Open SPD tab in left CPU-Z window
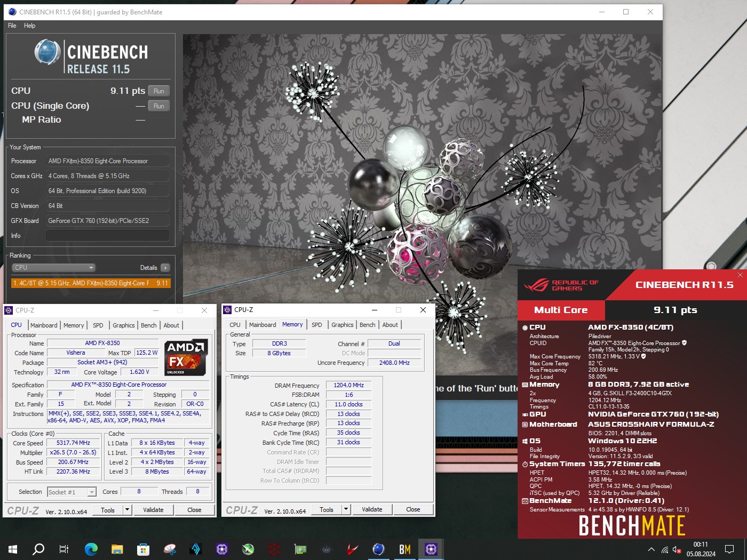This screenshot has height=560, width=747. point(98,325)
